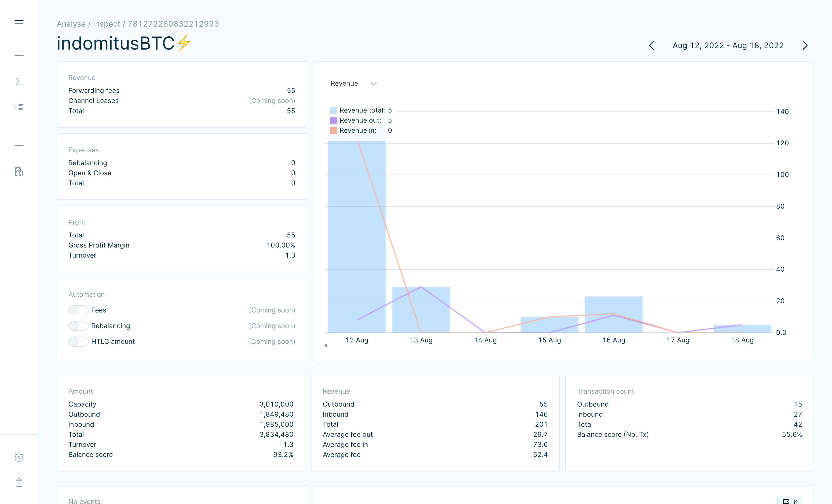
Task: Click Transaction count Inbound value 27
Action: (798, 414)
